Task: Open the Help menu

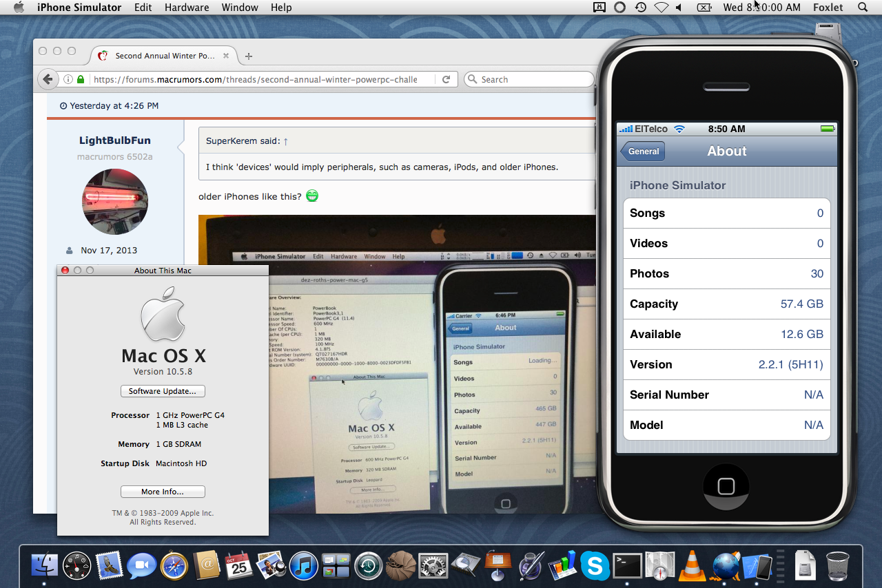Action: (x=281, y=8)
